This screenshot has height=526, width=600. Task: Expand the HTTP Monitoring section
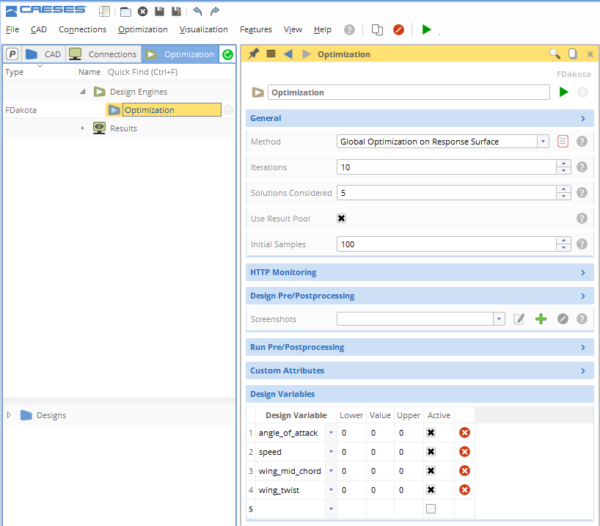coord(418,272)
